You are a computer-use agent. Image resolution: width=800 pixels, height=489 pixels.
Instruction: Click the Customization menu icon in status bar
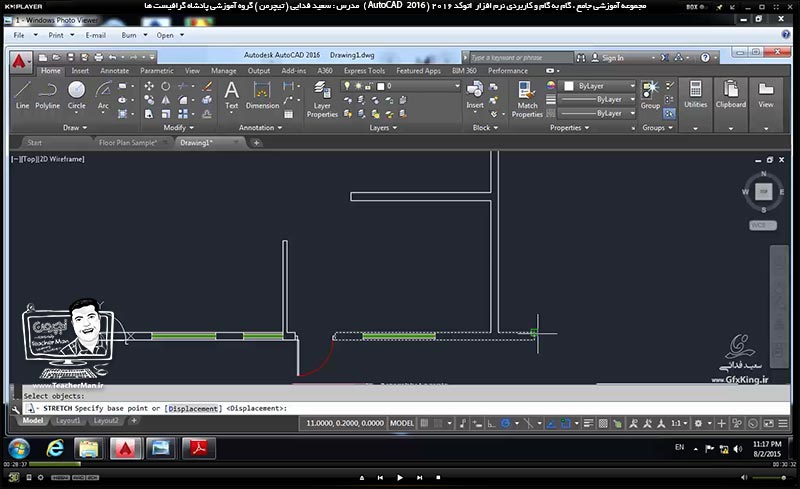click(783, 423)
